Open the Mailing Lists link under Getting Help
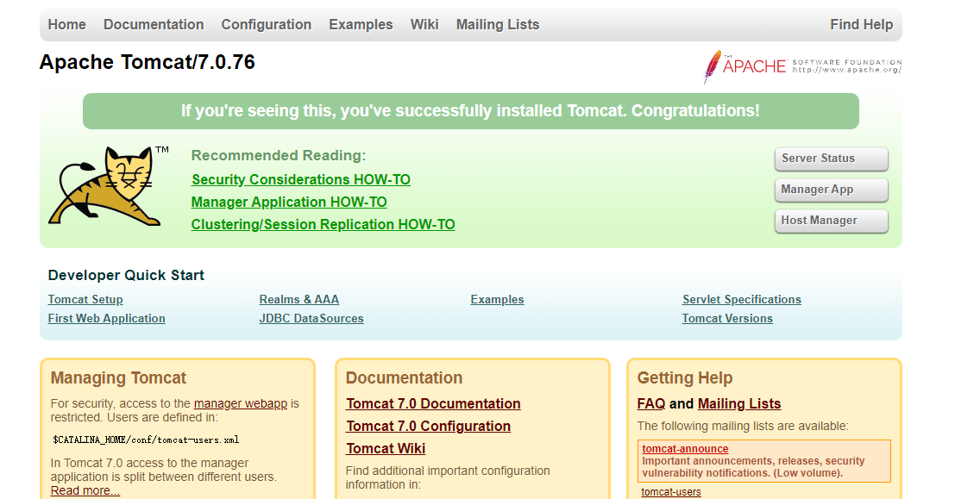This screenshot has width=980, height=499. [x=739, y=404]
